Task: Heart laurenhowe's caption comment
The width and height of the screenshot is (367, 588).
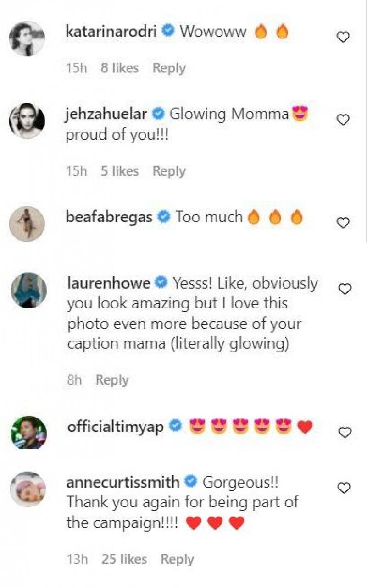Action: pyautogui.click(x=344, y=289)
